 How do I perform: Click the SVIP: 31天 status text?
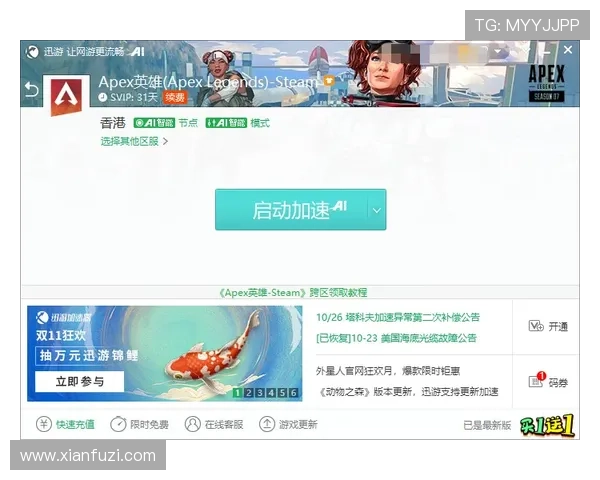click(x=134, y=97)
